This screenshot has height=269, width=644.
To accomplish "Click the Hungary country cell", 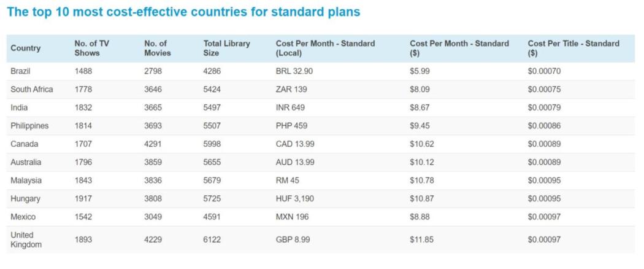I will 26,198.
